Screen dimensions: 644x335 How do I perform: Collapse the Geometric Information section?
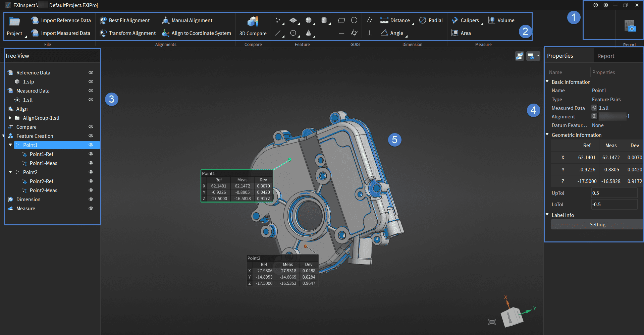click(547, 134)
